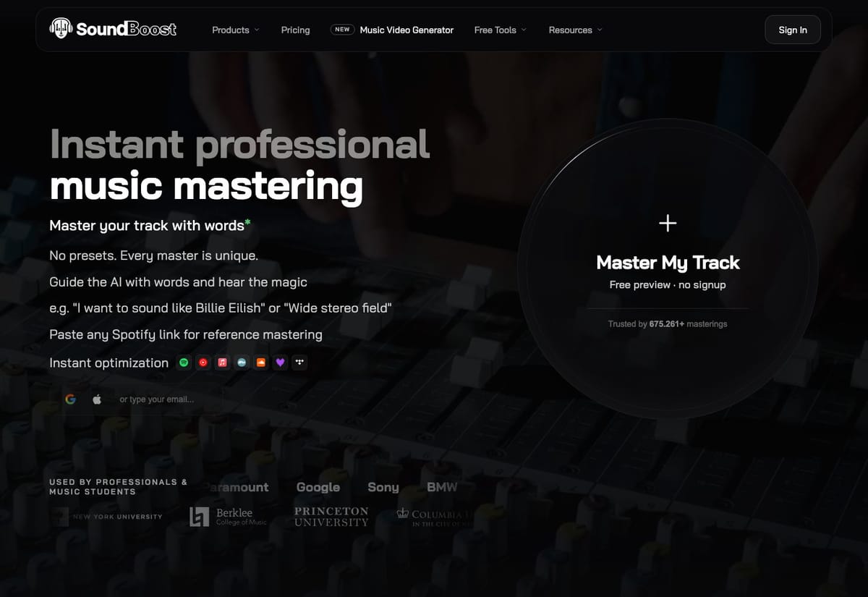Screen dimensions: 868x597
Task: Click the Google brand logo
Action: [x=318, y=487]
